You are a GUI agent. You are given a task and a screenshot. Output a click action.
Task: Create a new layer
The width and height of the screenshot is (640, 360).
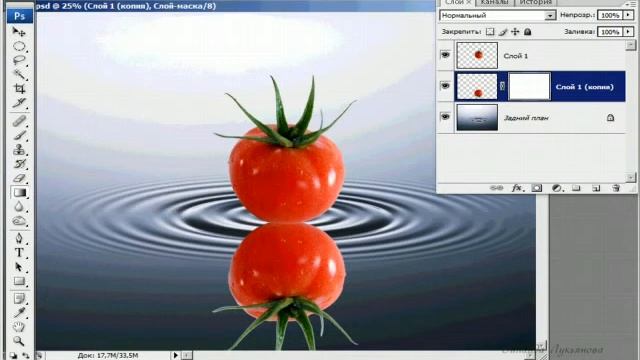596,188
